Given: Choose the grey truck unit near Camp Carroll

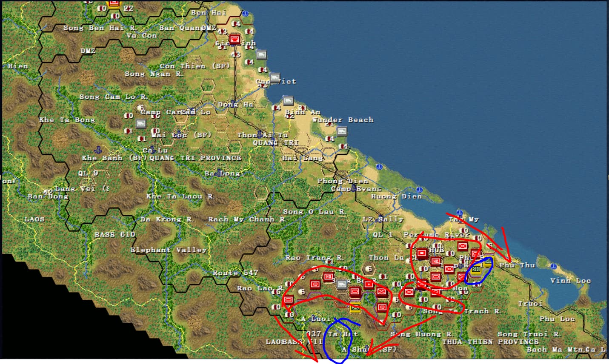Looking at the screenshot, I should pyautogui.click(x=141, y=124).
